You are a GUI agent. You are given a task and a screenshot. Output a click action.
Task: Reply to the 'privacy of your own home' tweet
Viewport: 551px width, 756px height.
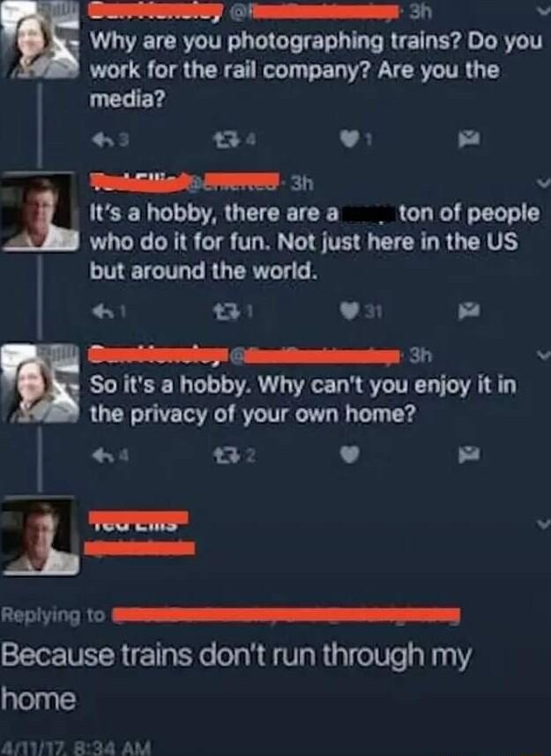coord(101,454)
